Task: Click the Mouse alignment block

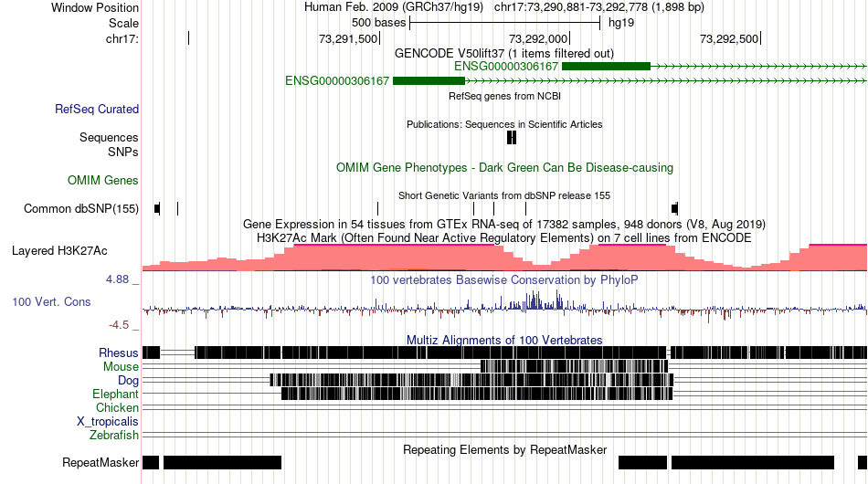Action: pyautogui.click(x=574, y=366)
